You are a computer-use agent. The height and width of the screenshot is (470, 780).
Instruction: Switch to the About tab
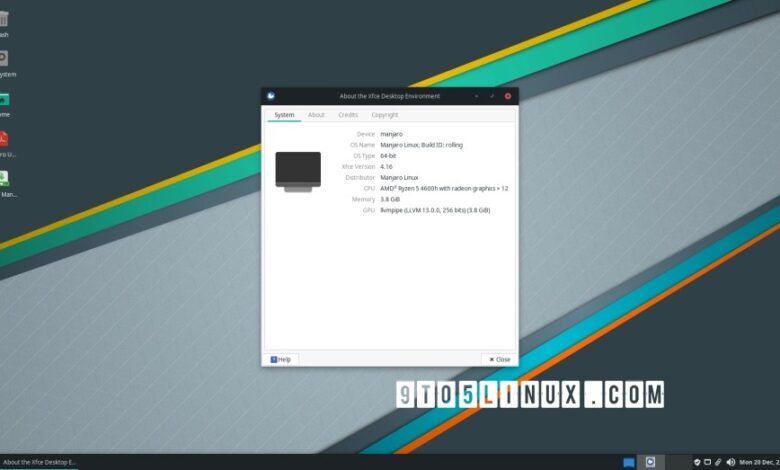click(316, 115)
